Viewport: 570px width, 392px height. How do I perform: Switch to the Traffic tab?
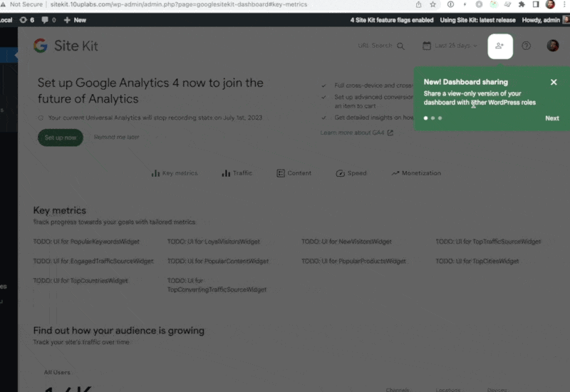click(237, 173)
